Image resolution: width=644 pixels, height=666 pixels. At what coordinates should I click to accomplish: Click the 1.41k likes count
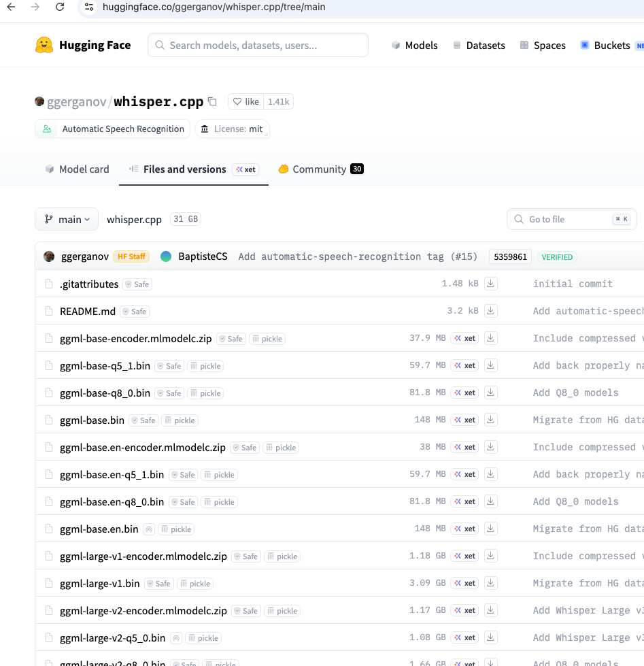[279, 101]
